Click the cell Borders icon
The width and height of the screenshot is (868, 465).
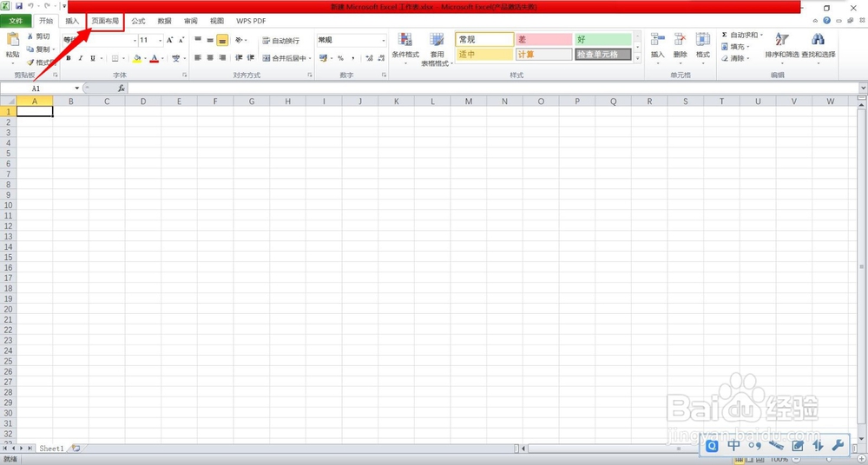(115, 58)
